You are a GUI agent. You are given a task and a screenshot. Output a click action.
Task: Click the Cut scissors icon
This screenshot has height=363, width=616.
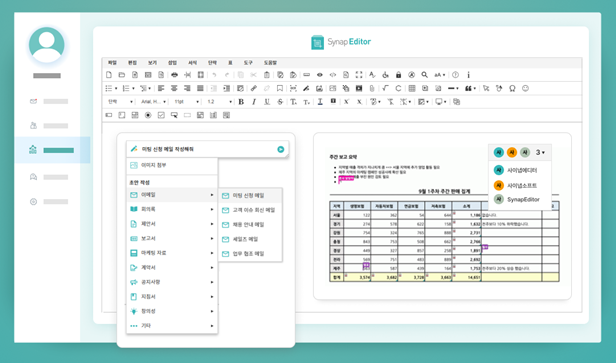coord(253,75)
